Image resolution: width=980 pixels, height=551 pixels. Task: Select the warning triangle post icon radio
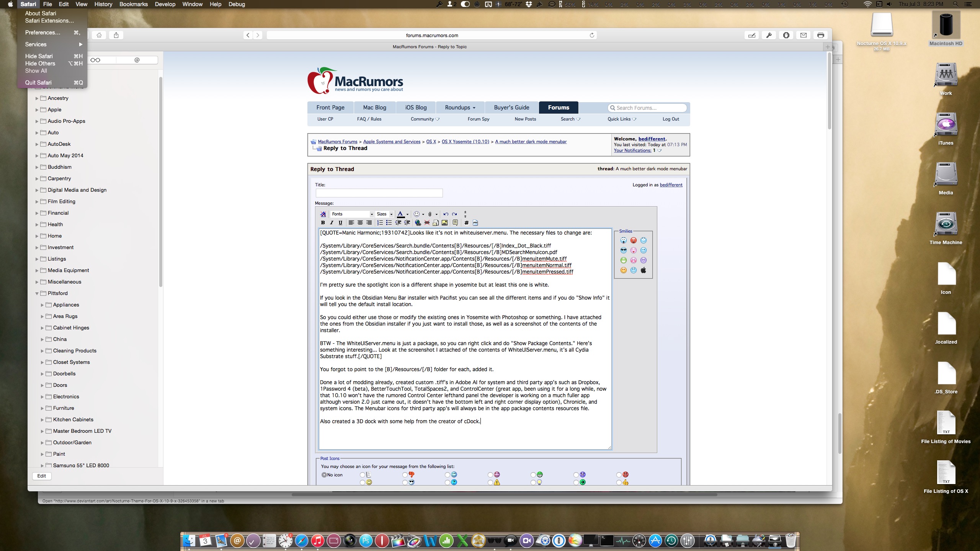click(x=490, y=483)
